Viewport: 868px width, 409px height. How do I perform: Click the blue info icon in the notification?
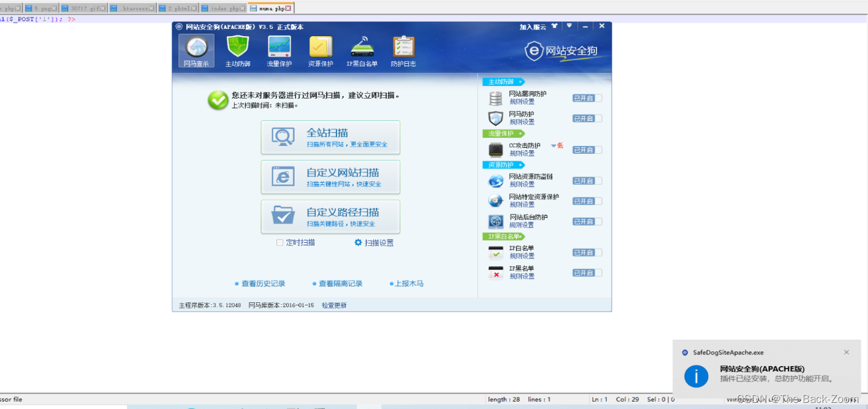[x=696, y=375]
